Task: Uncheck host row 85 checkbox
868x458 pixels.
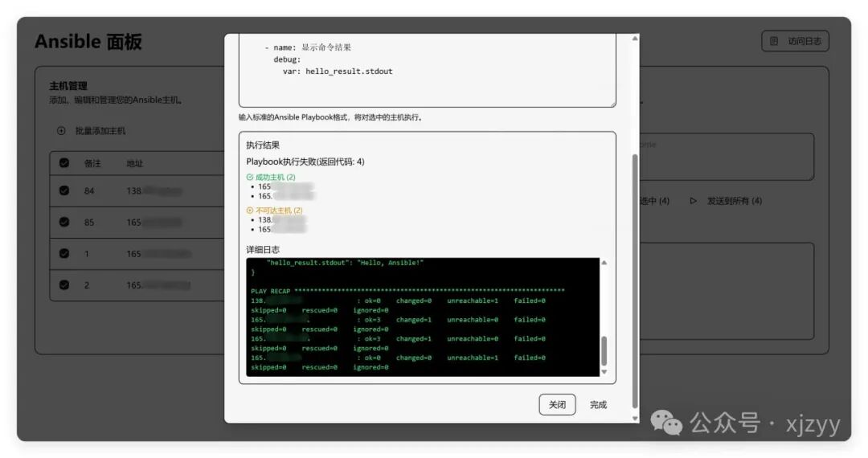Action: pyautogui.click(x=64, y=222)
